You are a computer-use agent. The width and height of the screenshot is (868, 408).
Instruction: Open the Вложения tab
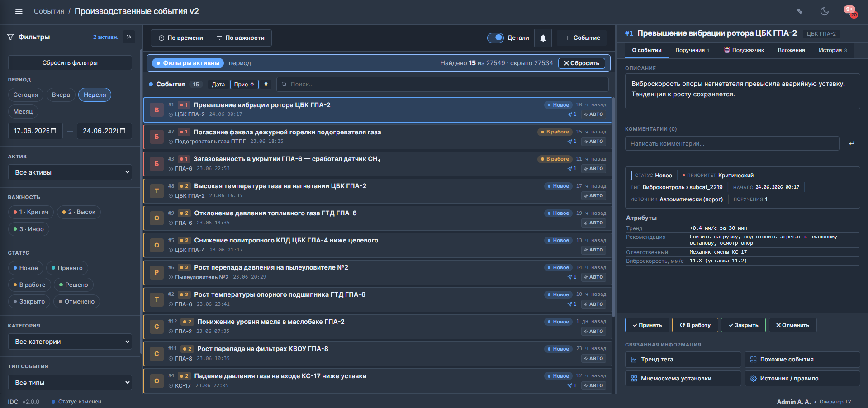(x=792, y=50)
